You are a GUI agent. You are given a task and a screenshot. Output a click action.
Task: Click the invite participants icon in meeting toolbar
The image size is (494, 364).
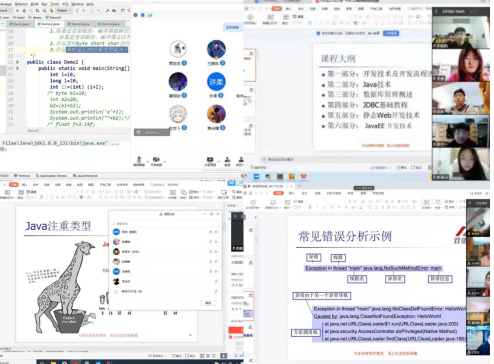tap(228, 161)
